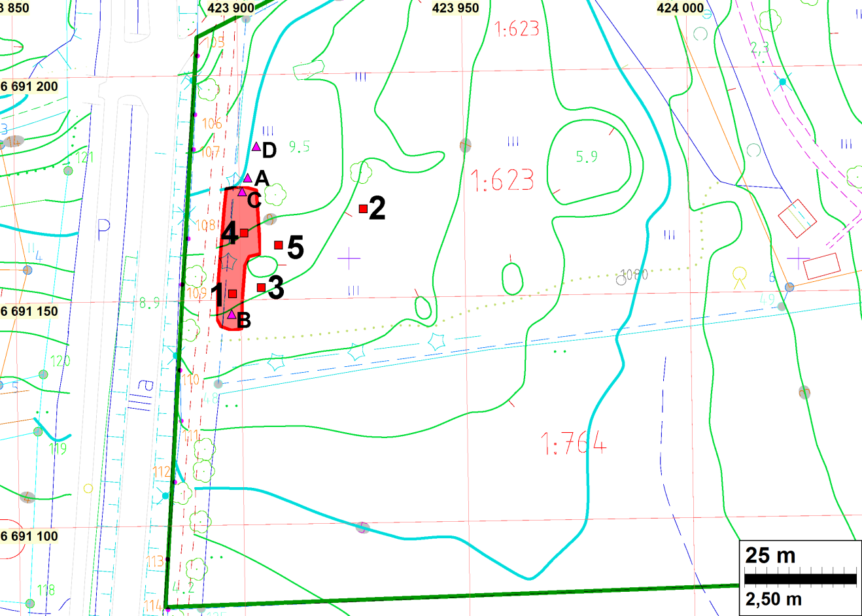Click the gray point label 1080
862x616 pixels.
tap(634, 275)
